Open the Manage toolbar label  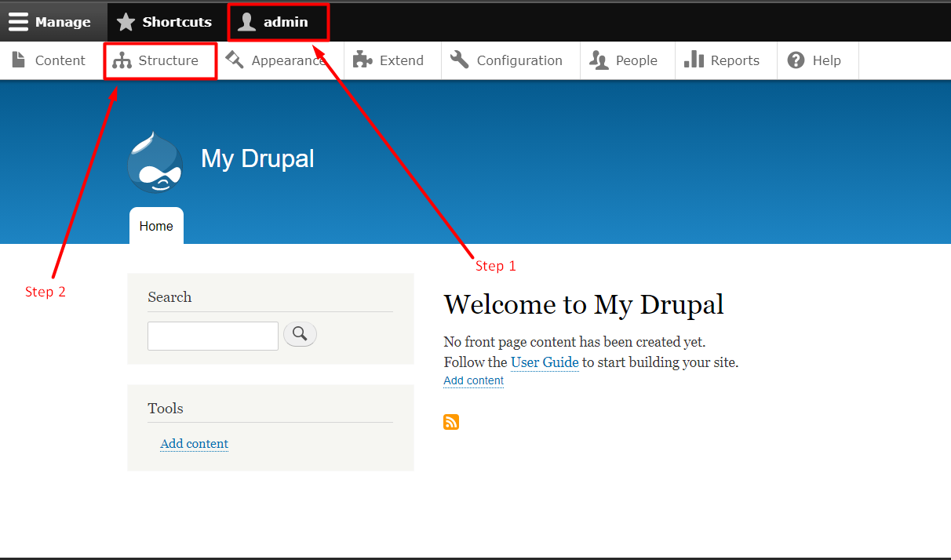click(63, 22)
